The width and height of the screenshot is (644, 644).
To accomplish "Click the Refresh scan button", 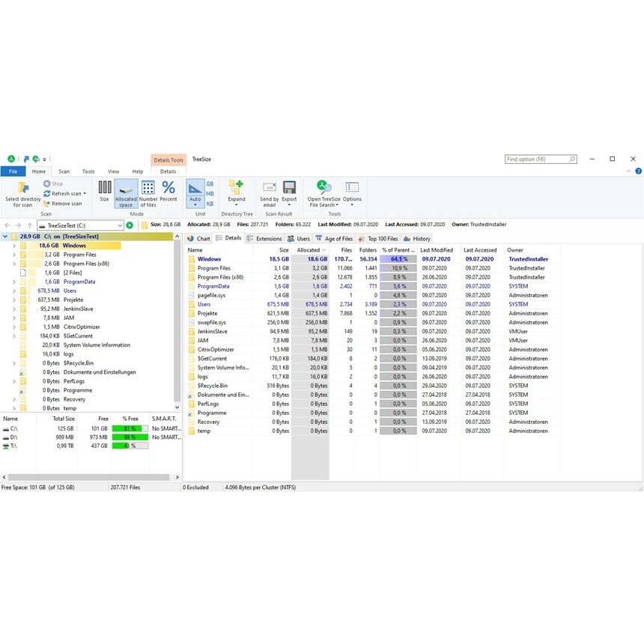I will [66, 193].
